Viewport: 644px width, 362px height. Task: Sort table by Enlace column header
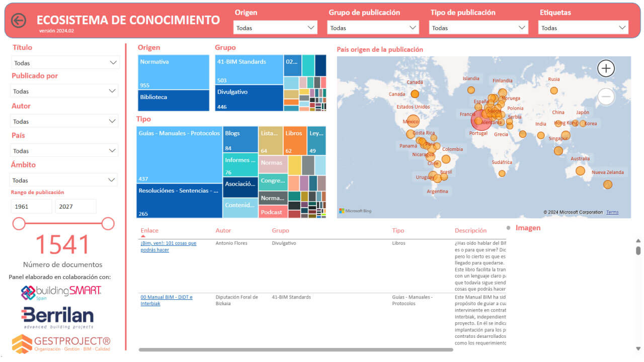point(149,231)
